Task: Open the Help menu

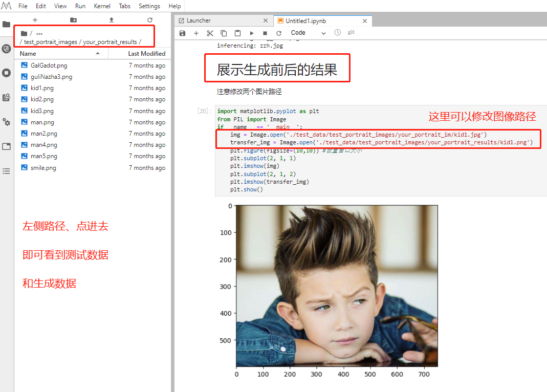Action: tap(174, 6)
